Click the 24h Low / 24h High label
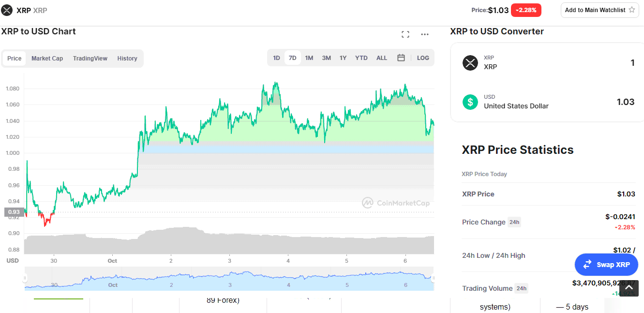 [494, 255]
